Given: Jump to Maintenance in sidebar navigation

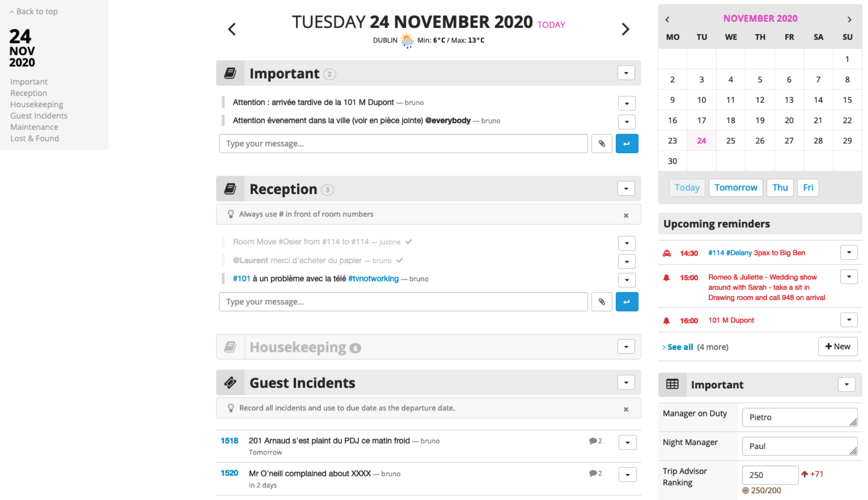Looking at the screenshot, I should 34,127.
